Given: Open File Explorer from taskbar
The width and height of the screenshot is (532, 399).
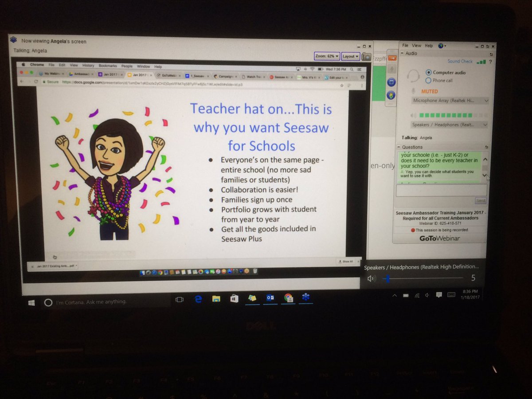Looking at the screenshot, I should [216, 299].
